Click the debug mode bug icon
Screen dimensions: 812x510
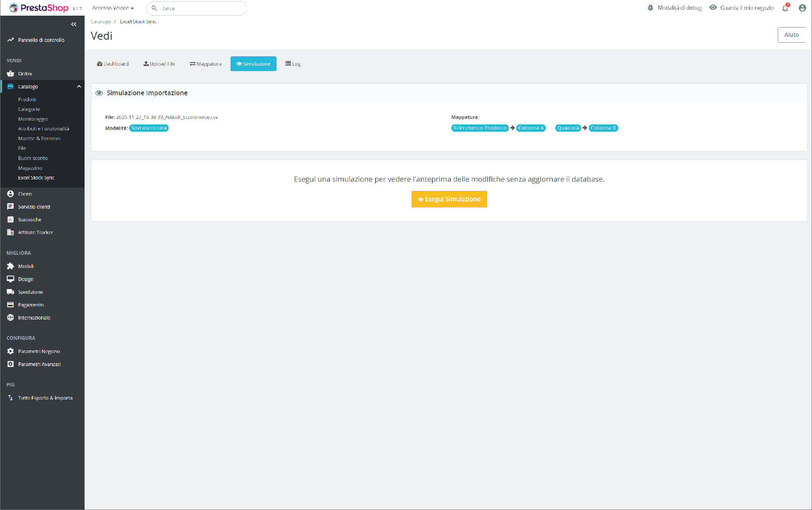tap(650, 8)
